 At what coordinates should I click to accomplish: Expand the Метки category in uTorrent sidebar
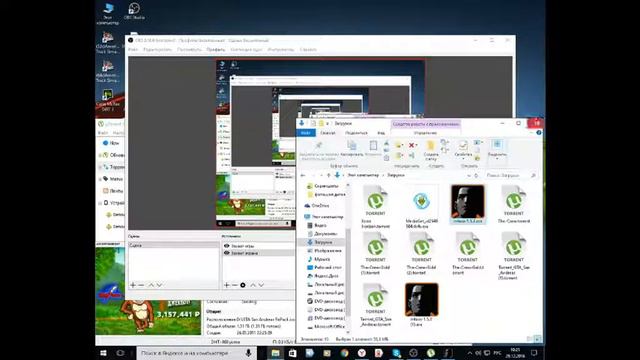(x=100, y=179)
